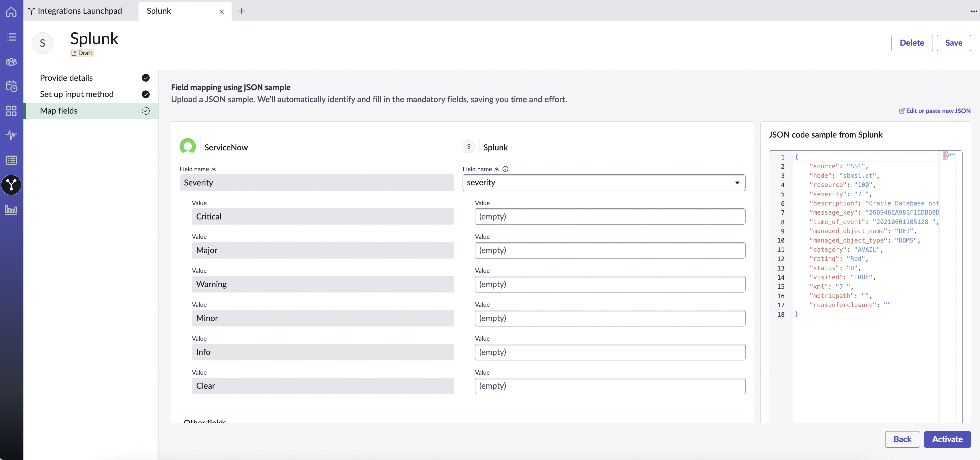Select the Map fields step
The image size is (980, 460).
pos(91,111)
